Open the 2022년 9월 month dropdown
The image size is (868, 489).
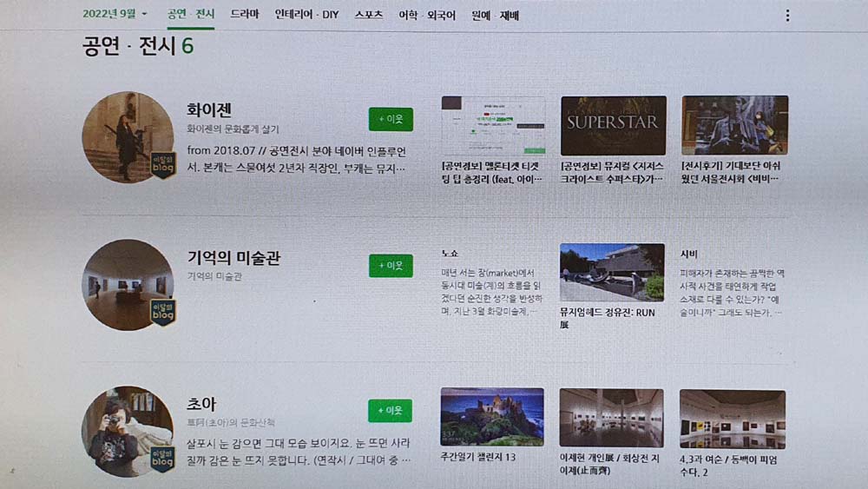point(115,14)
